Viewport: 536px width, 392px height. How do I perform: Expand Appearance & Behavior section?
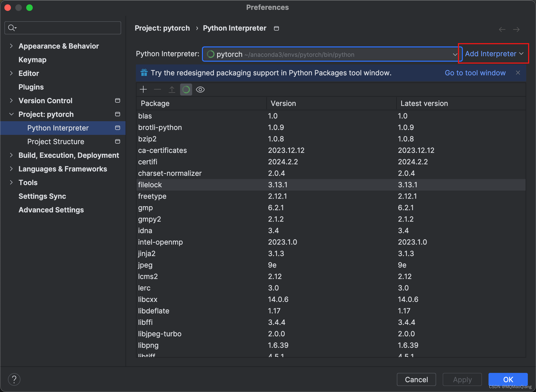click(11, 46)
